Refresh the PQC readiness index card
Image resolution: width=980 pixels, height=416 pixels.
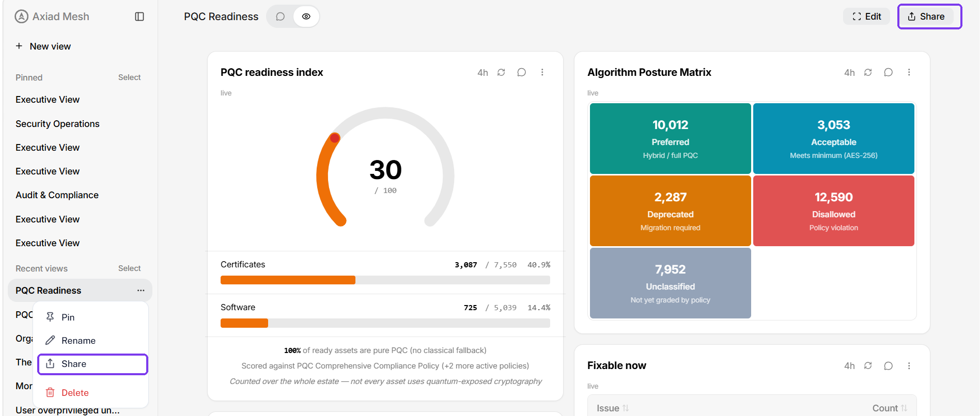tap(501, 72)
